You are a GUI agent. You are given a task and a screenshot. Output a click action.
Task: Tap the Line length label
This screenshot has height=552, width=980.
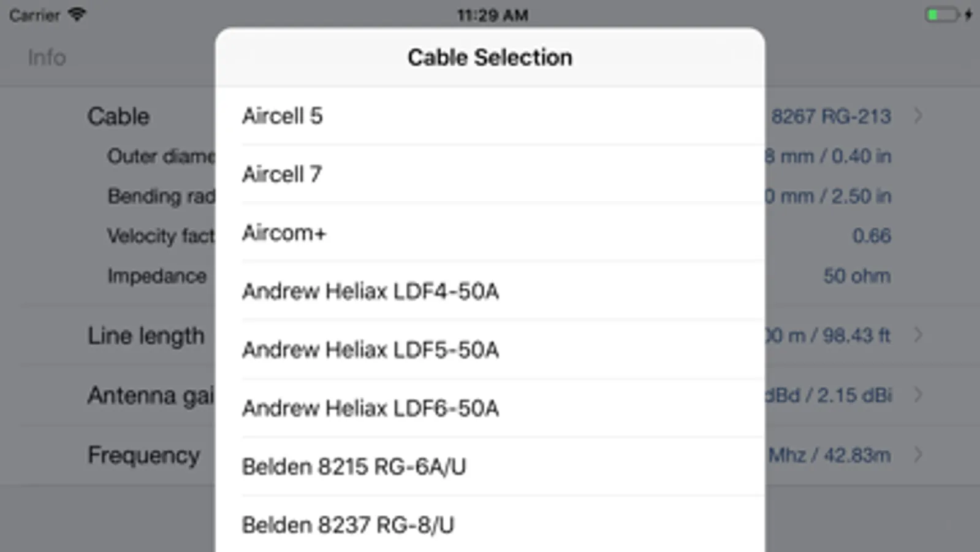(x=146, y=335)
